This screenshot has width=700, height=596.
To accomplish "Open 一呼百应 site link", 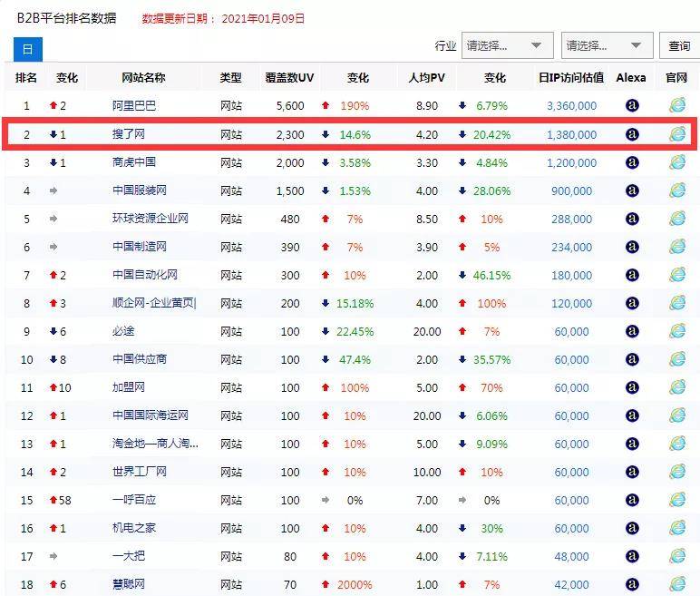I will 134,500.
